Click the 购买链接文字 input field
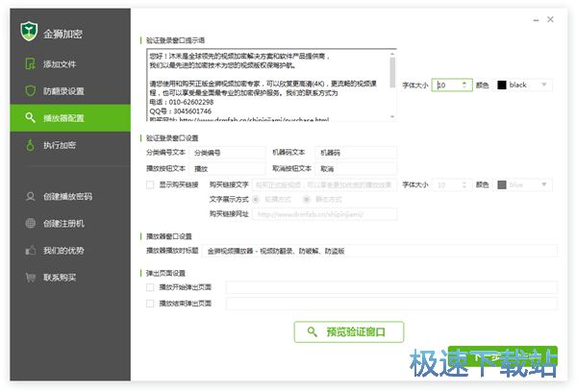The image size is (577, 392). [x=325, y=184]
